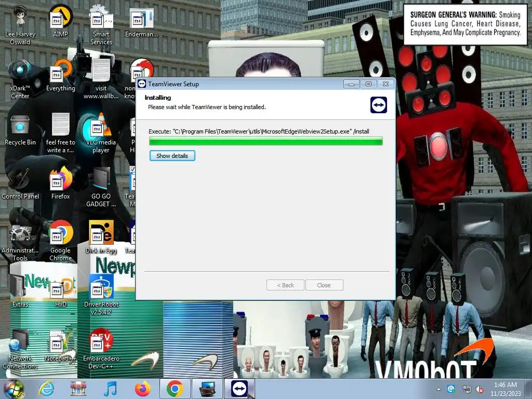Click the 'Please wait while TeamViewer' text
Screen dimensions: 532x399
click(x=207, y=107)
